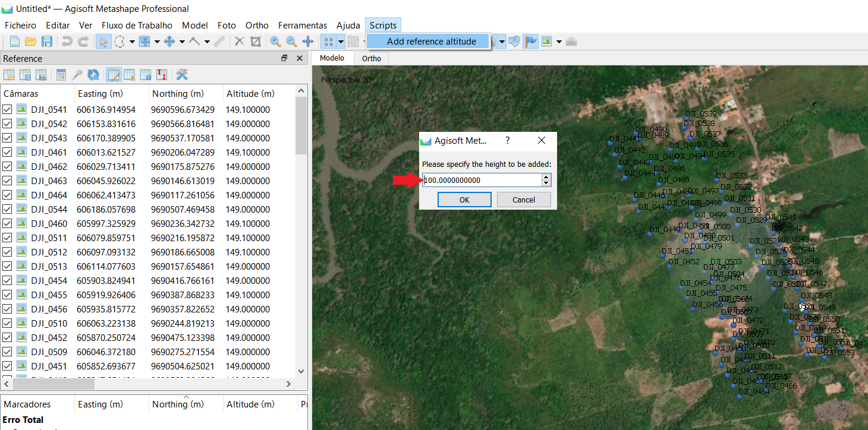This screenshot has height=430, width=868.
Task: Click the view variance red bars icon
Action: (162, 75)
